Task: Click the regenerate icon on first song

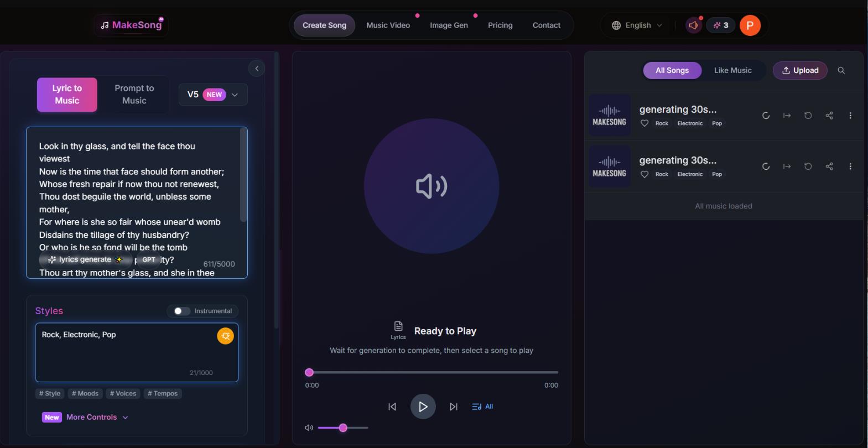Action: (808, 116)
